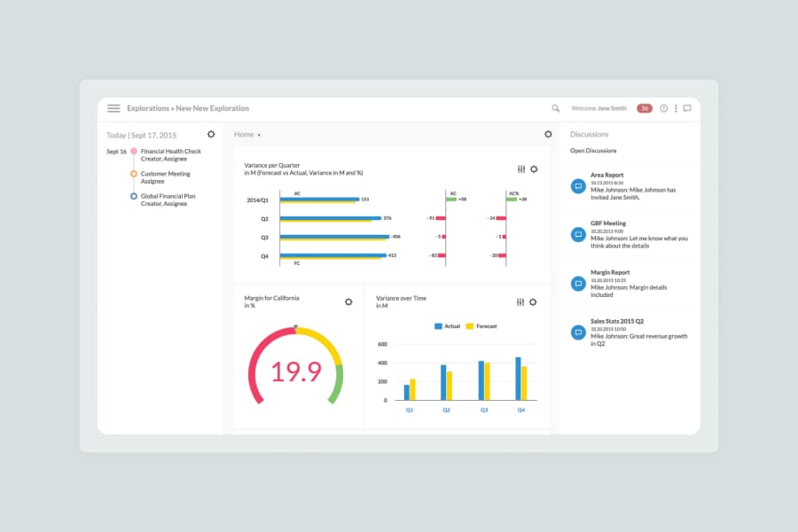Open the help info icon in header

click(x=663, y=108)
